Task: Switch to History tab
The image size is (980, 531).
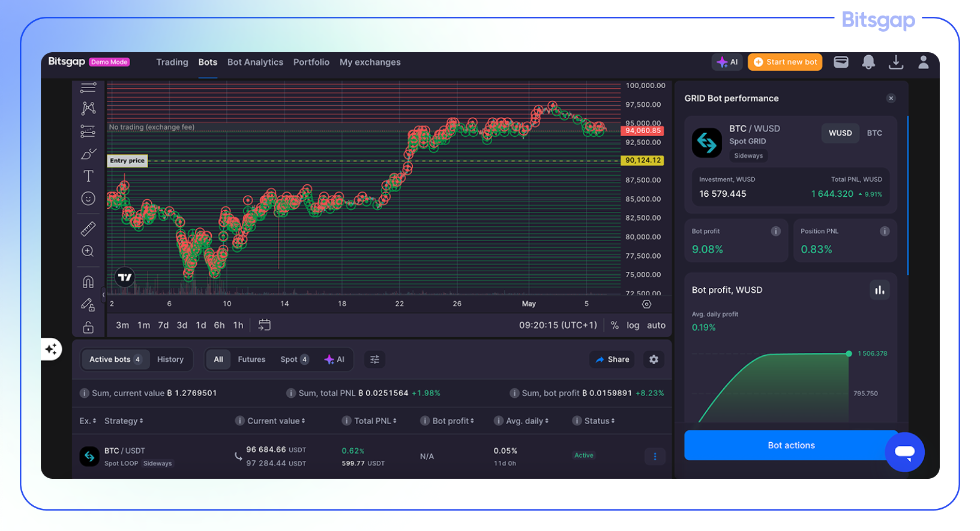Action: (170, 359)
